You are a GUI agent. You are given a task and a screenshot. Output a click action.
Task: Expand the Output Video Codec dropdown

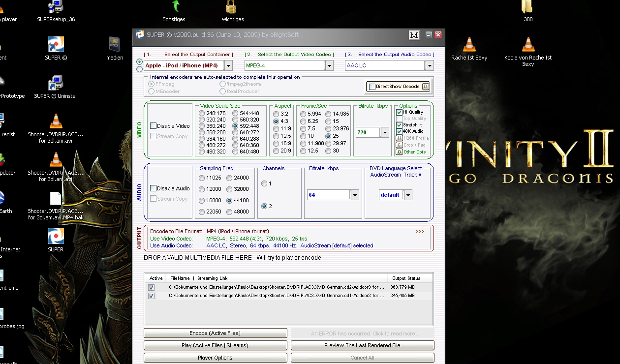[x=329, y=65]
